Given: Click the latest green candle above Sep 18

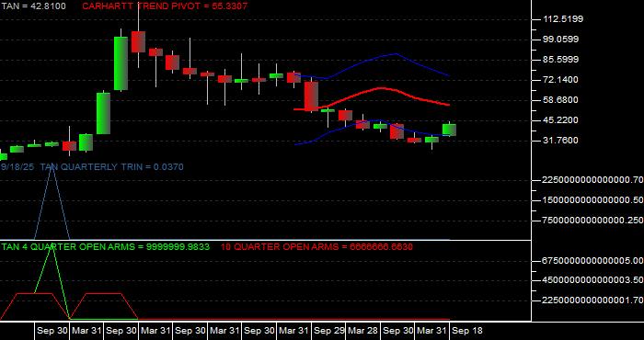Looking at the screenshot, I should 449,130.
